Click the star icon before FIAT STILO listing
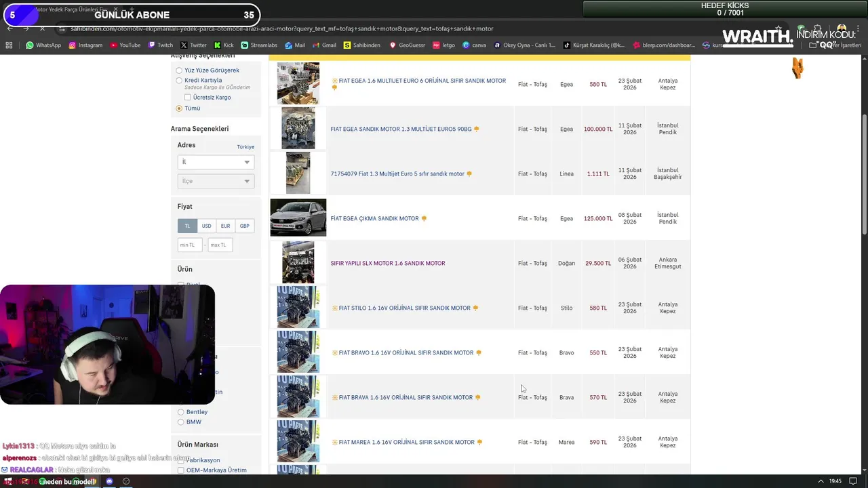The width and height of the screenshot is (868, 488). (x=334, y=308)
